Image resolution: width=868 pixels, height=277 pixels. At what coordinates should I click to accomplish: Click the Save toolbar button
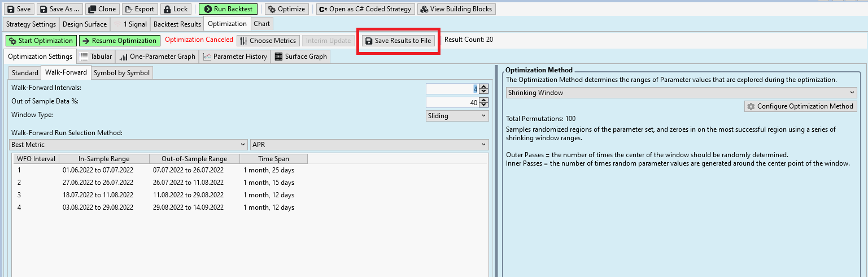pyautogui.click(x=19, y=9)
